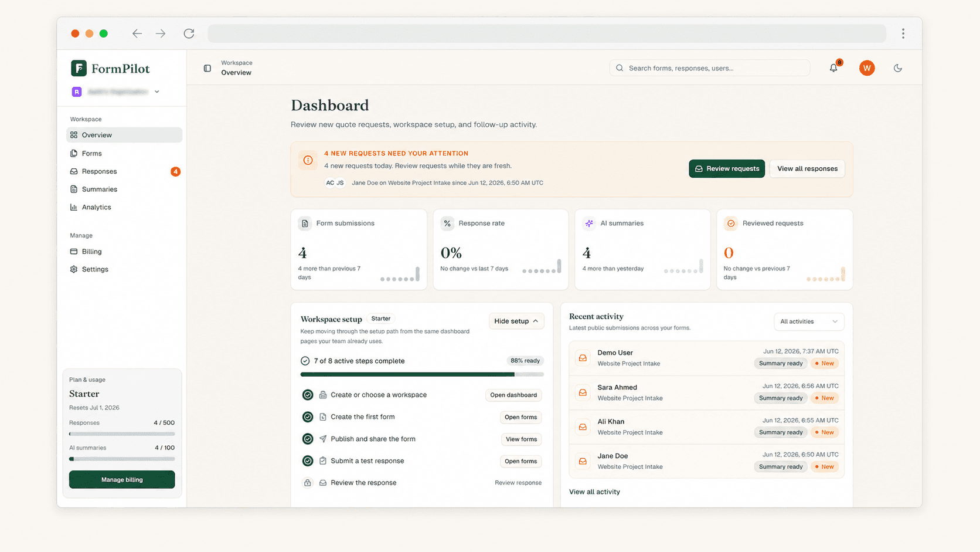Toggle the Publish and share form check
This screenshot has height=552, width=980.
click(x=308, y=439)
